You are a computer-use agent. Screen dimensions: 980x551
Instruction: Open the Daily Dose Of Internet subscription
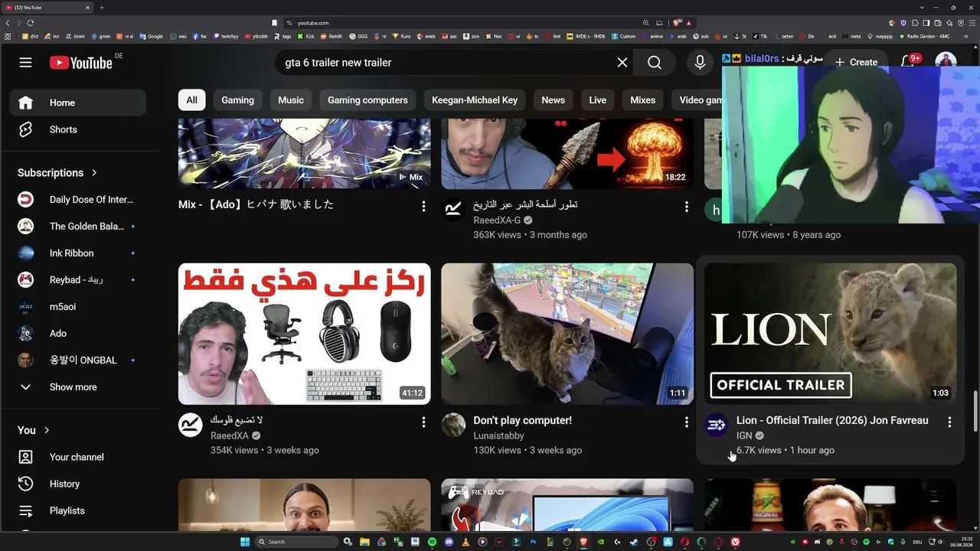(78, 200)
